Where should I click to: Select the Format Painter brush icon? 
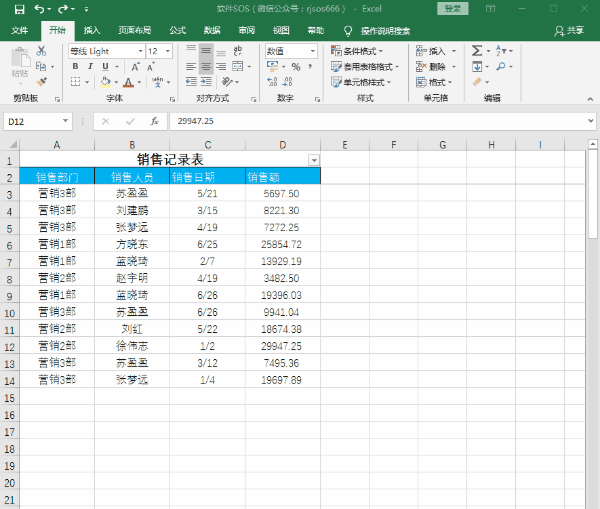[41, 82]
